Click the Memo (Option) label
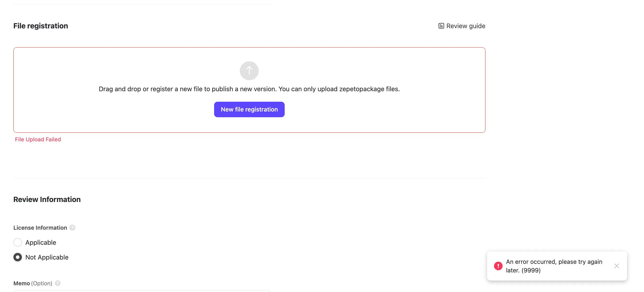644x292 pixels. [x=33, y=283]
